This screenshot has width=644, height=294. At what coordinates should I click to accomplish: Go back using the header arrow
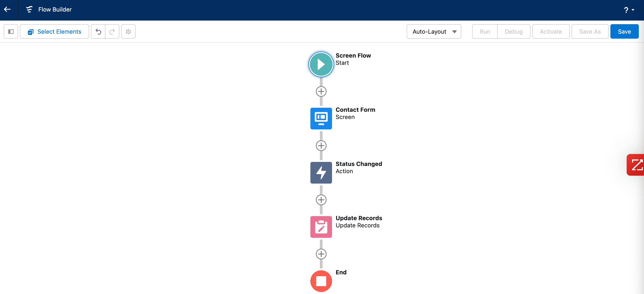[7, 9]
